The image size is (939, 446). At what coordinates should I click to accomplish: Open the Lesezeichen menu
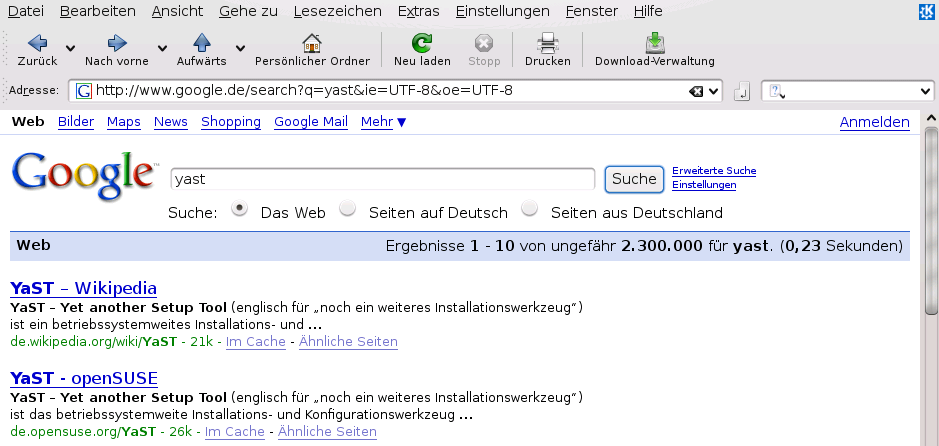(338, 11)
